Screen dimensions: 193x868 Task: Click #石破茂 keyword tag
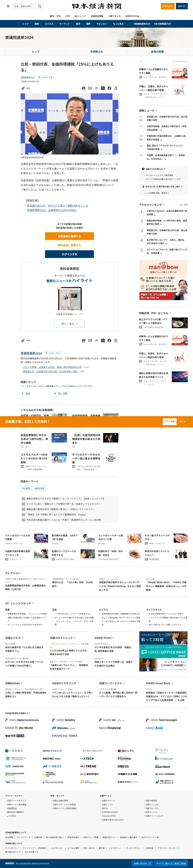point(26,489)
